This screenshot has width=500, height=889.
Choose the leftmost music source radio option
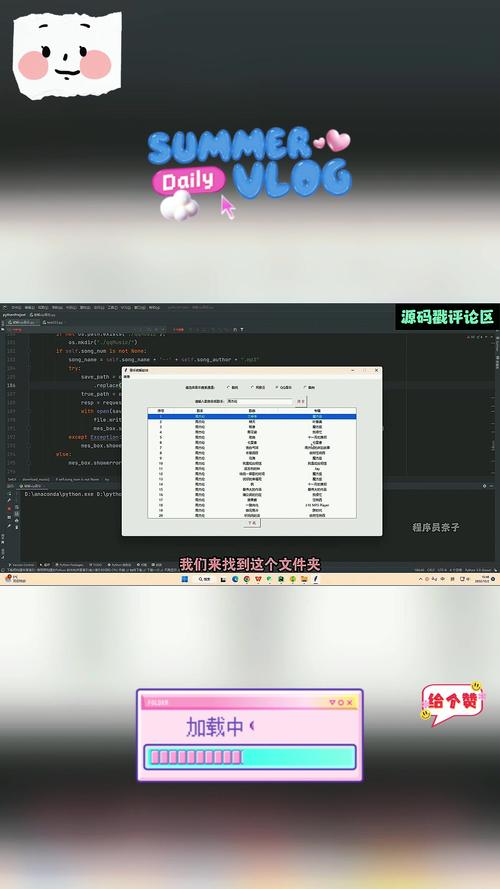pyautogui.click(x=232, y=388)
